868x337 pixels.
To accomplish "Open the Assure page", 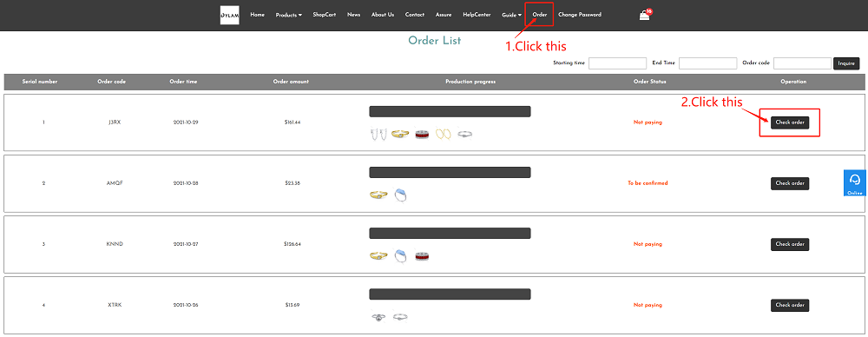I will pos(444,15).
